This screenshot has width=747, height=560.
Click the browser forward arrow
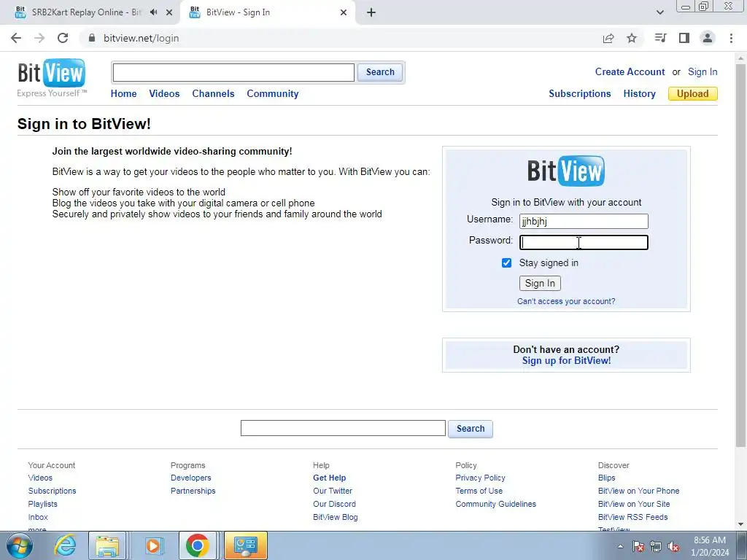(39, 38)
